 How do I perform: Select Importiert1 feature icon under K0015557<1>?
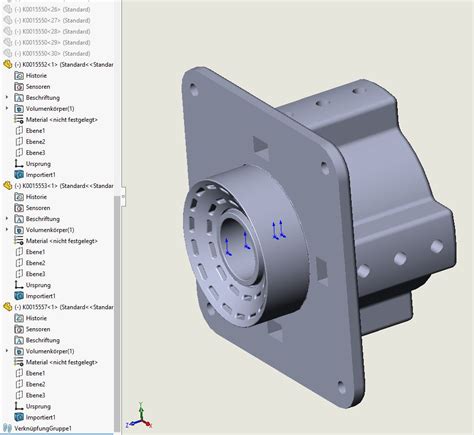(19, 417)
